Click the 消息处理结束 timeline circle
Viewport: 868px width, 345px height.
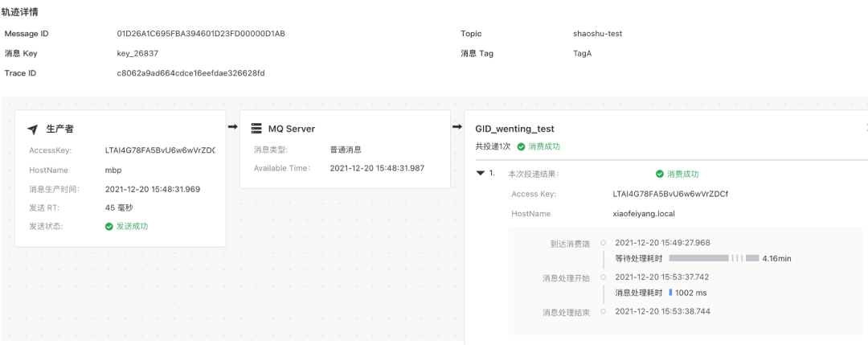pos(604,311)
